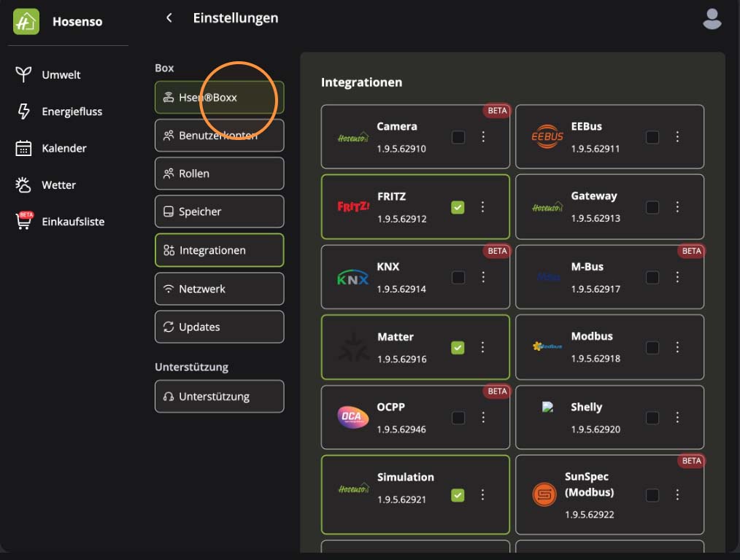Open the KNX card three-dot menu

[x=483, y=276]
